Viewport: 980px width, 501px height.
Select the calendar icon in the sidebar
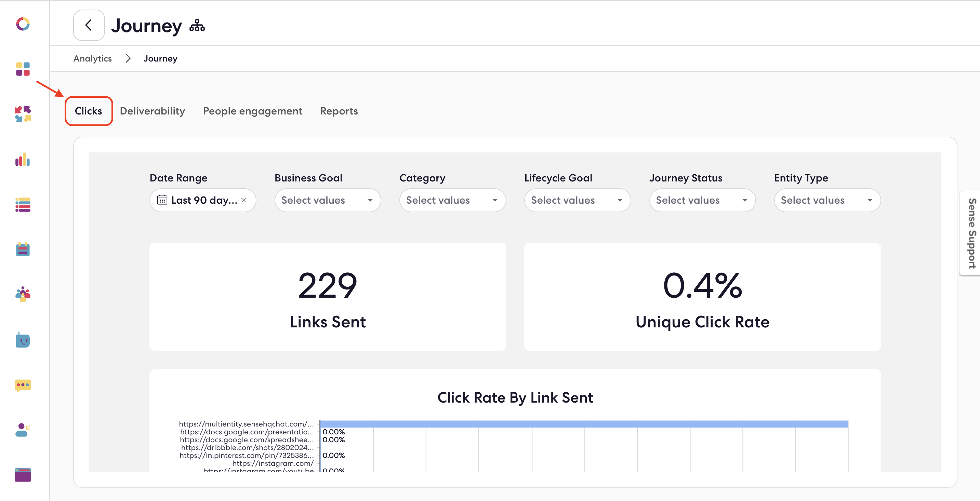(x=23, y=249)
